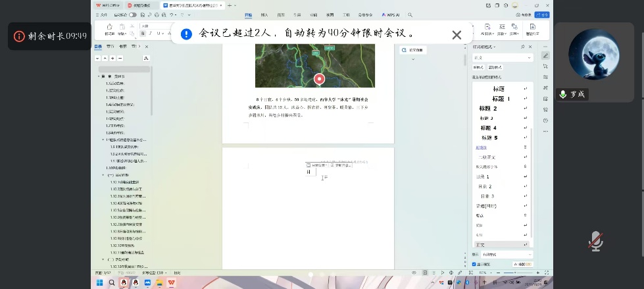Open current style dropdown showing 正文
644x289 pixels.
[502, 58]
